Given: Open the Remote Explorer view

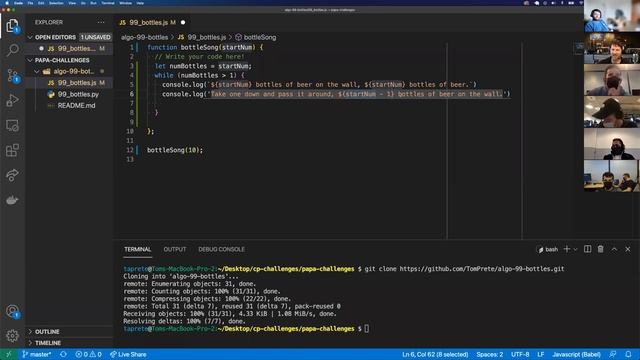Looking at the screenshot, I should click(x=12, y=126).
